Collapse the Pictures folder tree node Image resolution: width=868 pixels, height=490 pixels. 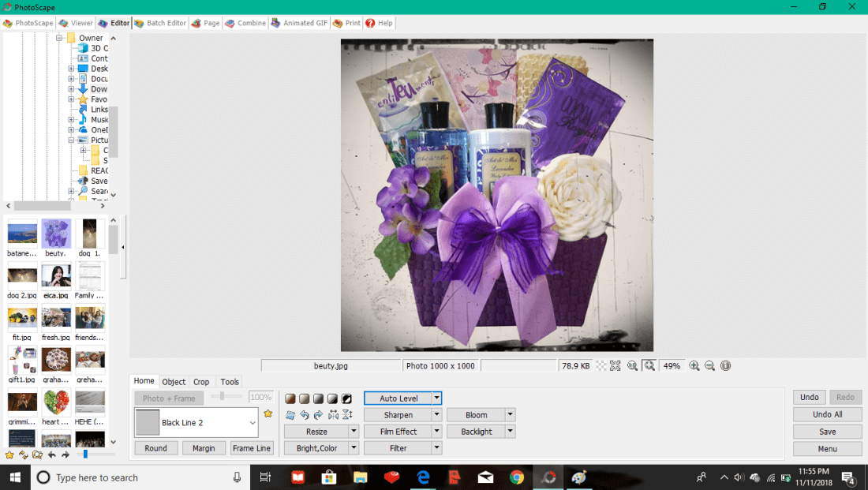click(71, 140)
